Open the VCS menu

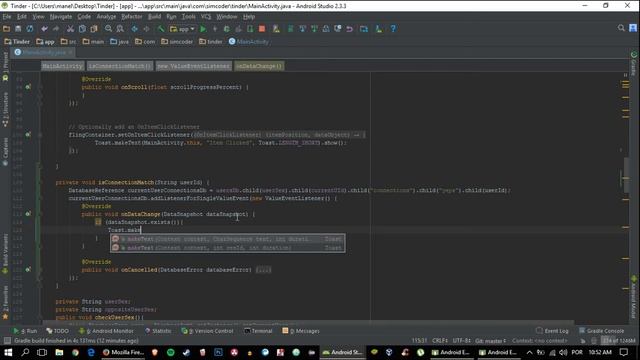point(206,17)
